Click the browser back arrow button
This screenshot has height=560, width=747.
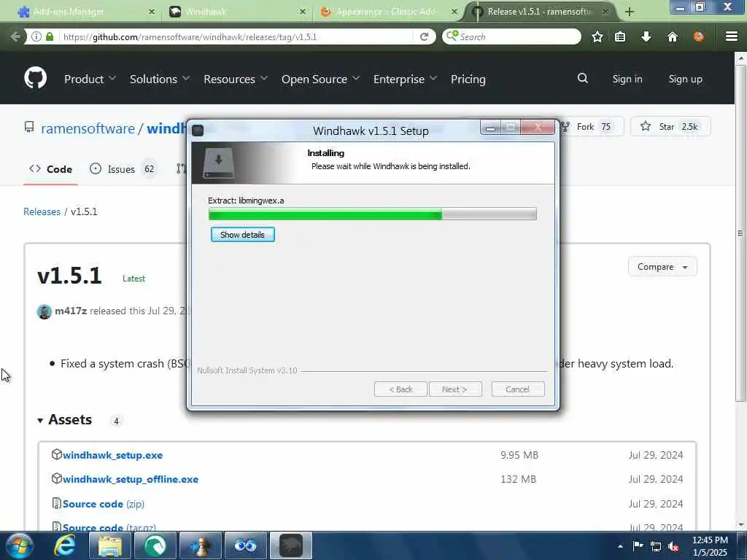[x=15, y=36]
